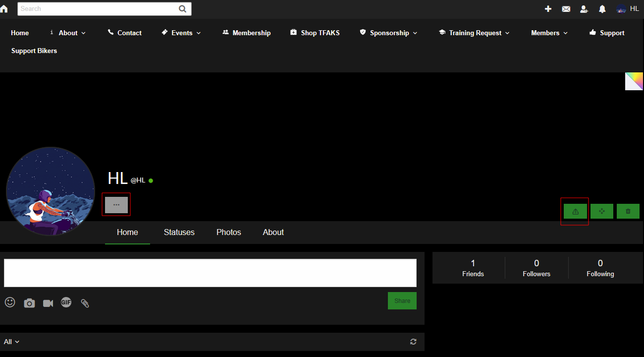Switch to the Photos tab
This screenshot has height=357, width=644.
coord(228,232)
